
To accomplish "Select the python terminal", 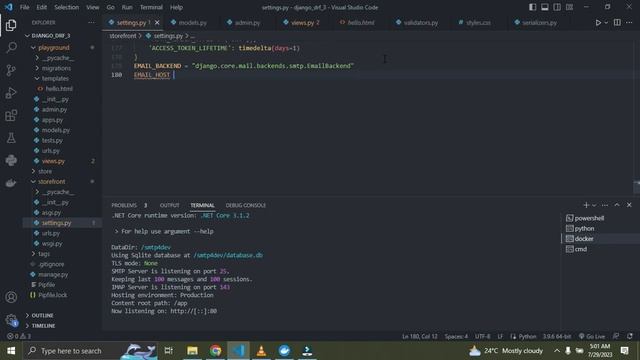I will [x=584, y=229].
